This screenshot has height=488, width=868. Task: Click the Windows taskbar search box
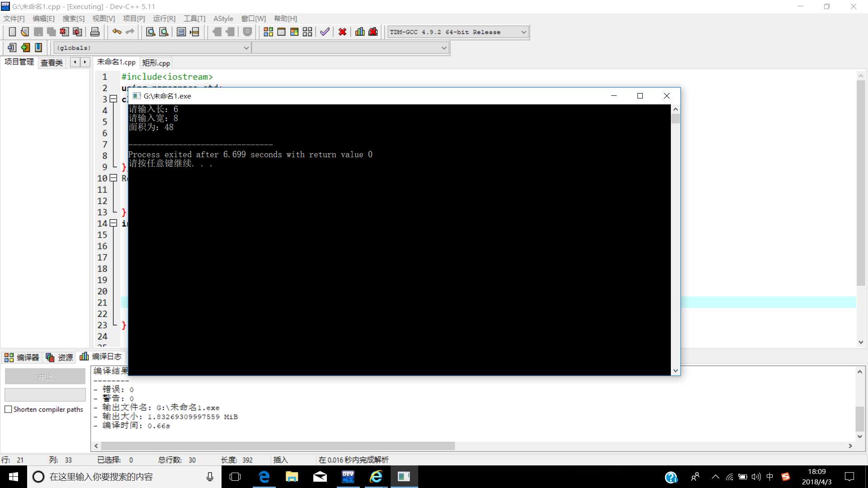pos(124,477)
